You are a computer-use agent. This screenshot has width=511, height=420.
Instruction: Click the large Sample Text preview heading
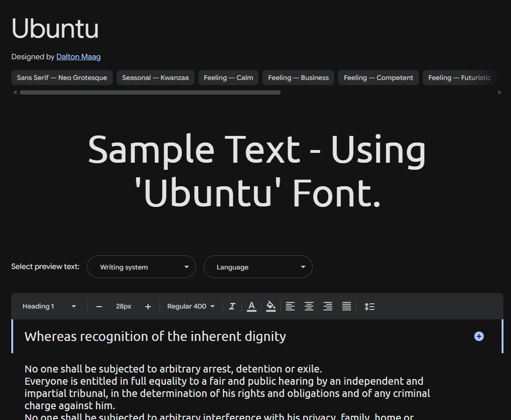click(x=257, y=171)
